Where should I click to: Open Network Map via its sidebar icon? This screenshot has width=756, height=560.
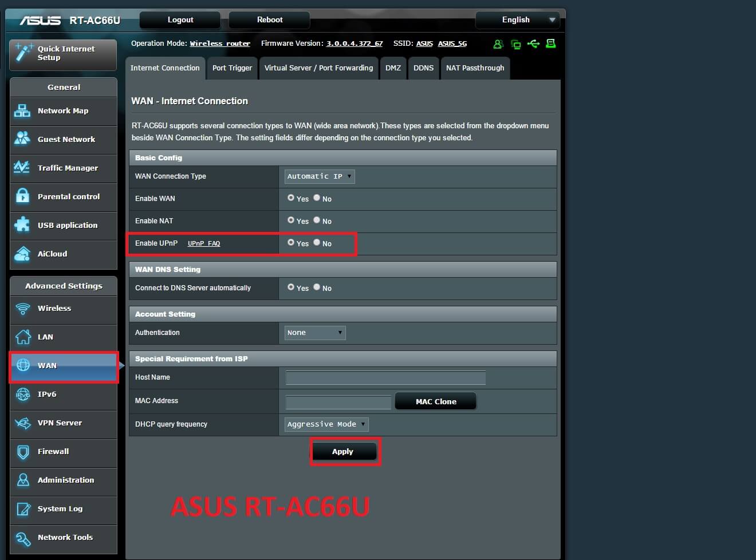tap(22, 111)
